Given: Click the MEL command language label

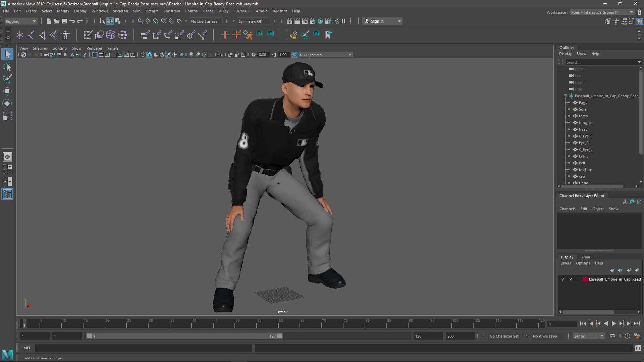Looking at the screenshot, I should 27,348.
